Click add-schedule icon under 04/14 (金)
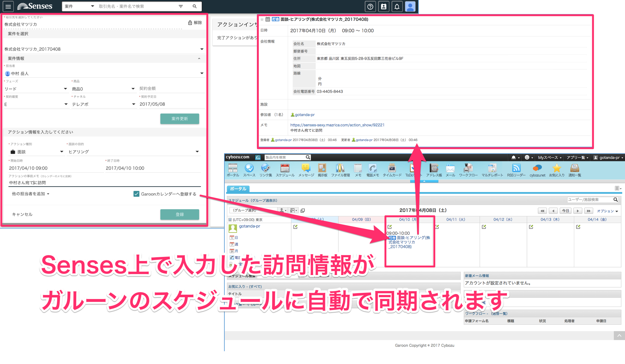Screen dimensions: 625x364 578,227
